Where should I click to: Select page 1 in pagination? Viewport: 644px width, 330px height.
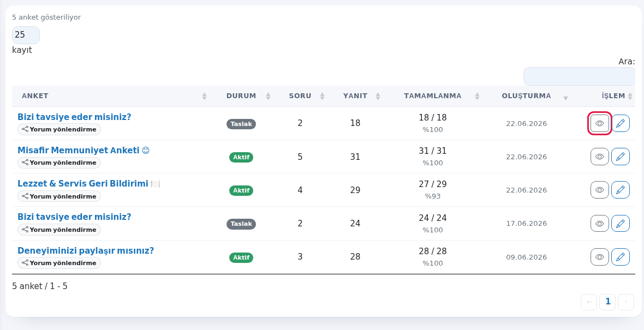pyautogui.click(x=607, y=302)
